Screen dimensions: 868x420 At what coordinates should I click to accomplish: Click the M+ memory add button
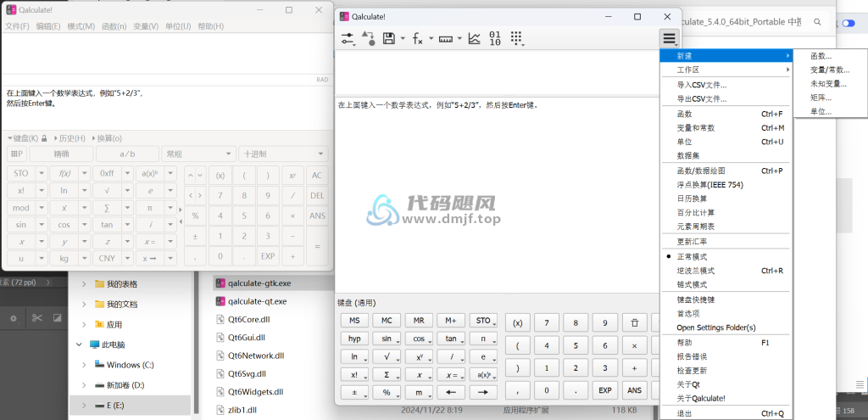[x=451, y=321]
